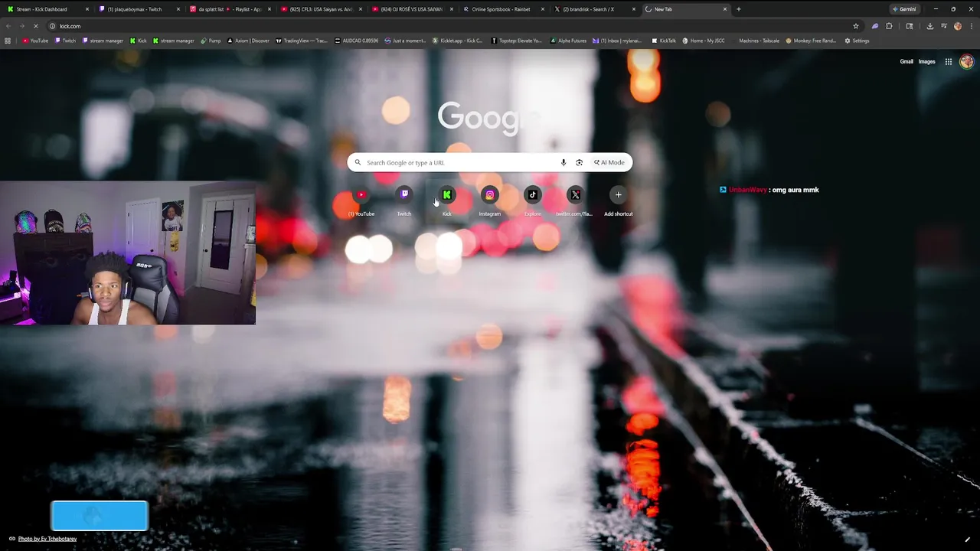Go back to previous page
This screenshot has height=551, width=980.
pyautogui.click(x=8, y=26)
